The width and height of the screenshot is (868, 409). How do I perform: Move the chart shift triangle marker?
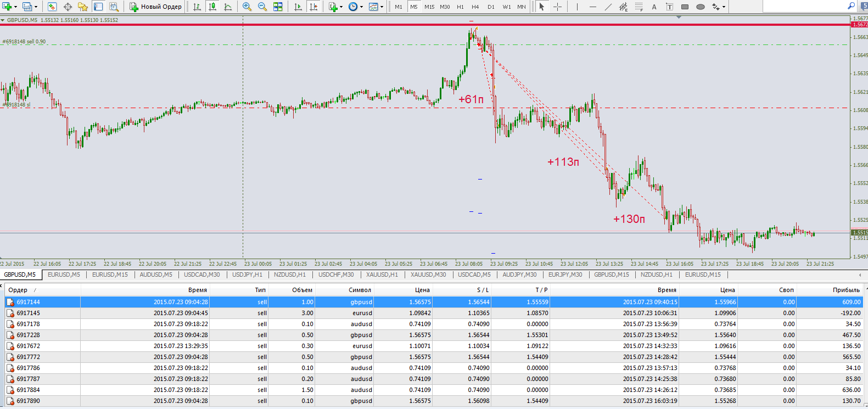(679, 18)
